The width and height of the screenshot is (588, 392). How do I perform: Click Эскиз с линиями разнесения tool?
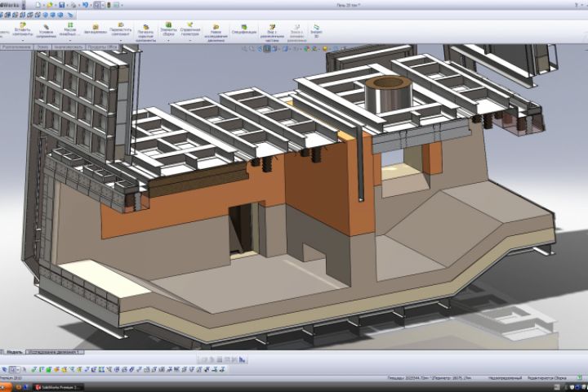point(296,33)
